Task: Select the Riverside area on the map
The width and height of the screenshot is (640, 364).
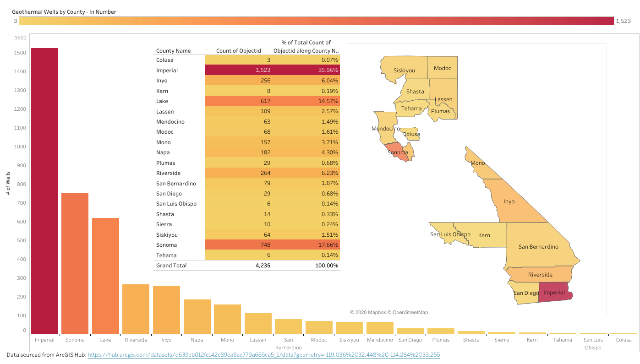Action: point(540,274)
